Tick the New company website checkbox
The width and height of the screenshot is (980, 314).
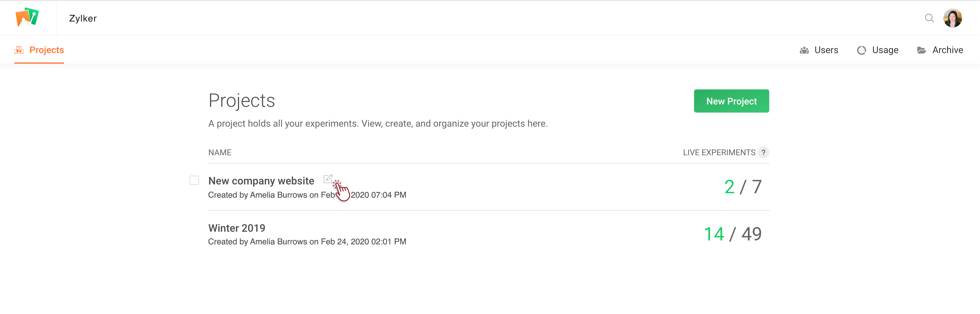click(194, 181)
